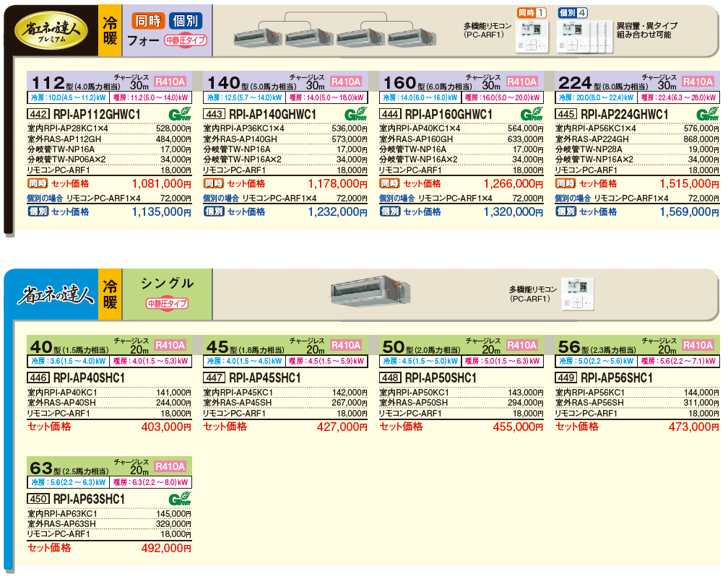Viewport: 728px width, 576px height.
Task: Click the 112型 (4.0馬力相当) heading
Action: (76, 83)
